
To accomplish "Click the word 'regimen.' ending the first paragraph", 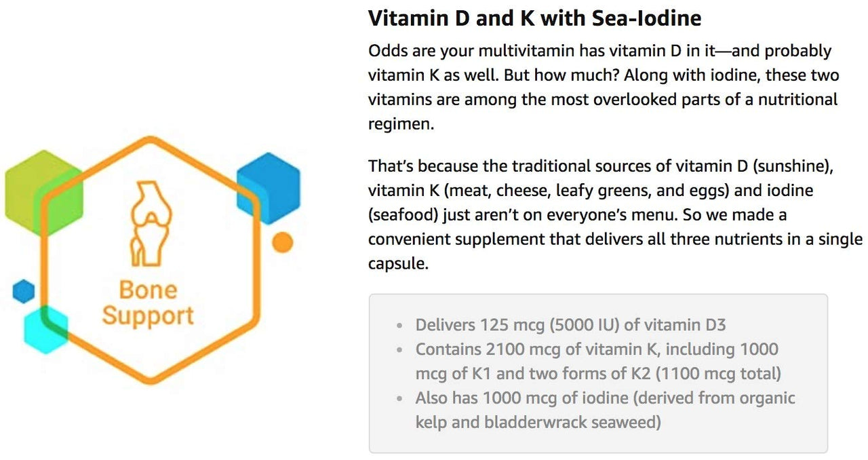I will 401,124.
